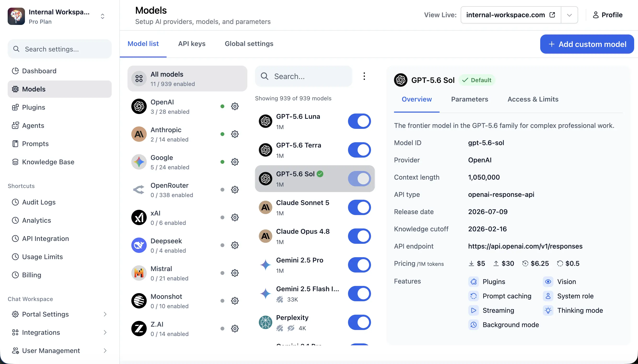Open the Access & Limits tab
638x364 pixels.
click(533, 99)
